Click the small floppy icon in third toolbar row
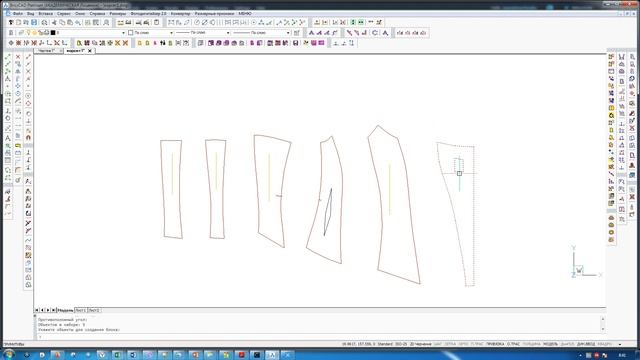This screenshot has width=640, height=360. [x=296, y=43]
